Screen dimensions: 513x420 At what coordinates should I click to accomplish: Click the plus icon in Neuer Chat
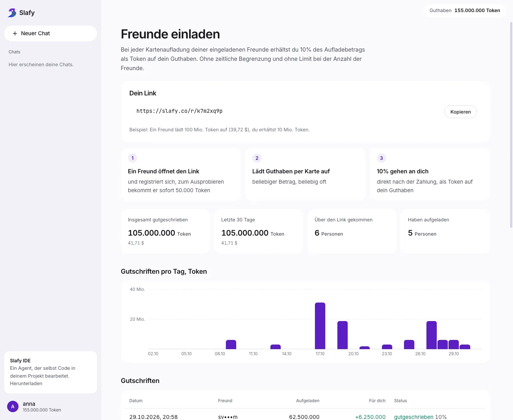coord(15,33)
